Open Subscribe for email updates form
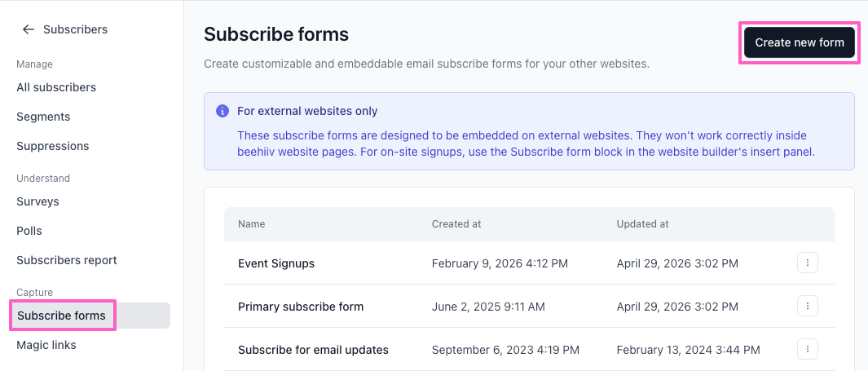868x371 pixels. click(313, 350)
